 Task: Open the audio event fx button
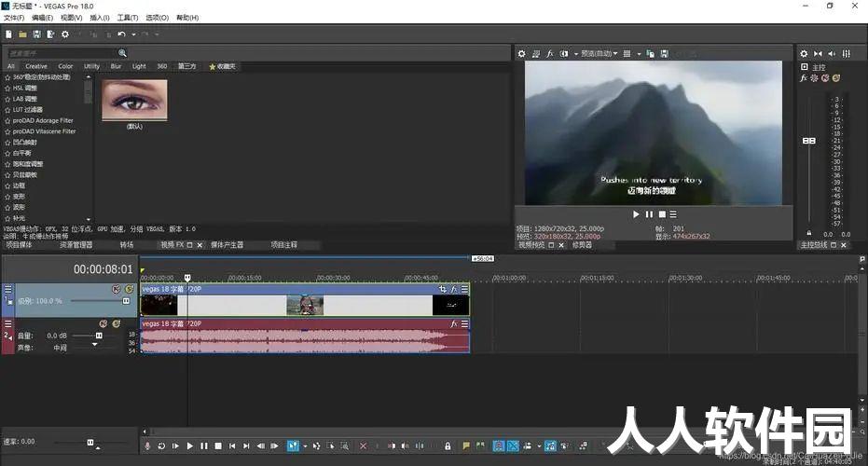pyautogui.click(x=454, y=323)
